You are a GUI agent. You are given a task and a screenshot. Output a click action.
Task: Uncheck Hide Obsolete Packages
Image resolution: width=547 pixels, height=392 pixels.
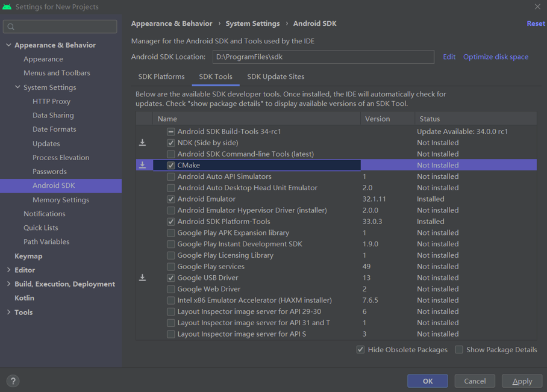click(x=360, y=350)
